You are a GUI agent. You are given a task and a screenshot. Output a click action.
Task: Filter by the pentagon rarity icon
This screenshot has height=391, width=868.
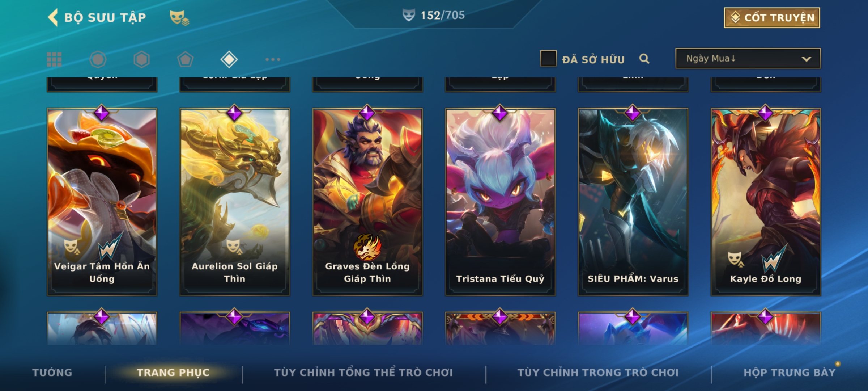click(185, 59)
